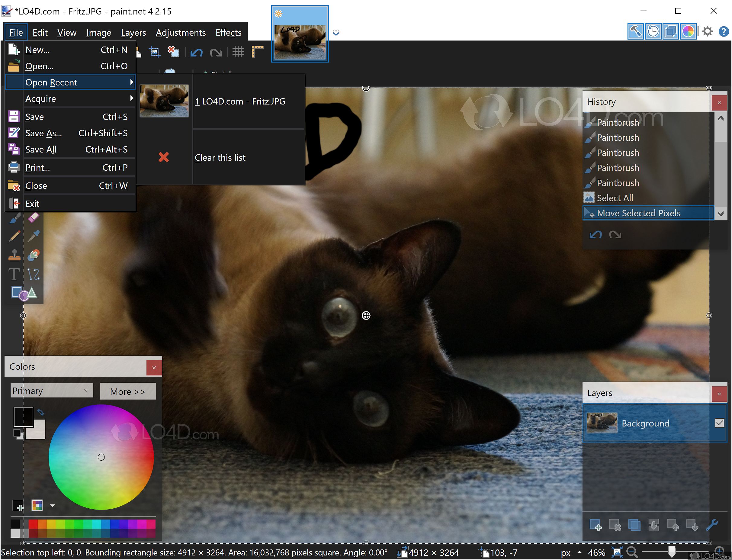Toggle the History window button

tap(653, 32)
